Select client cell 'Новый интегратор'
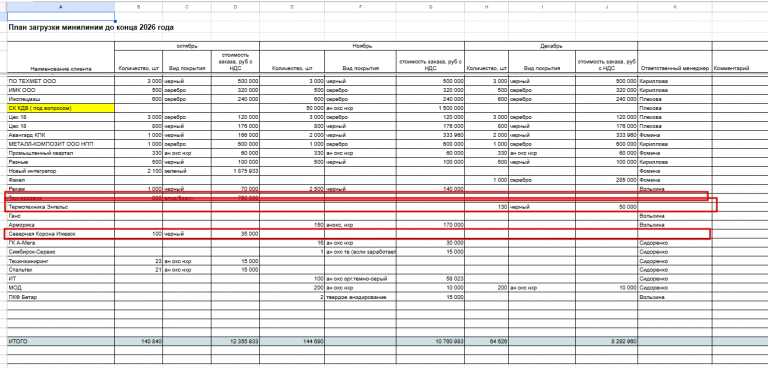 click(x=61, y=171)
